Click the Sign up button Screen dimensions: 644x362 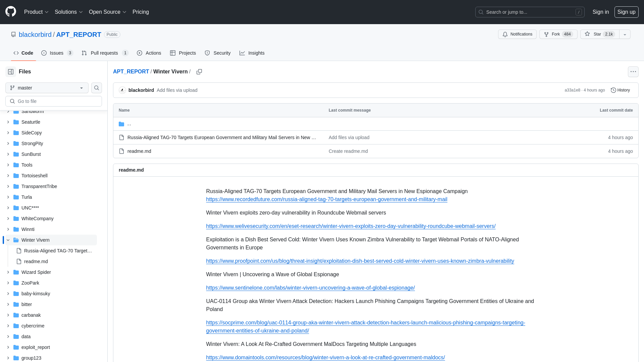point(627,12)
